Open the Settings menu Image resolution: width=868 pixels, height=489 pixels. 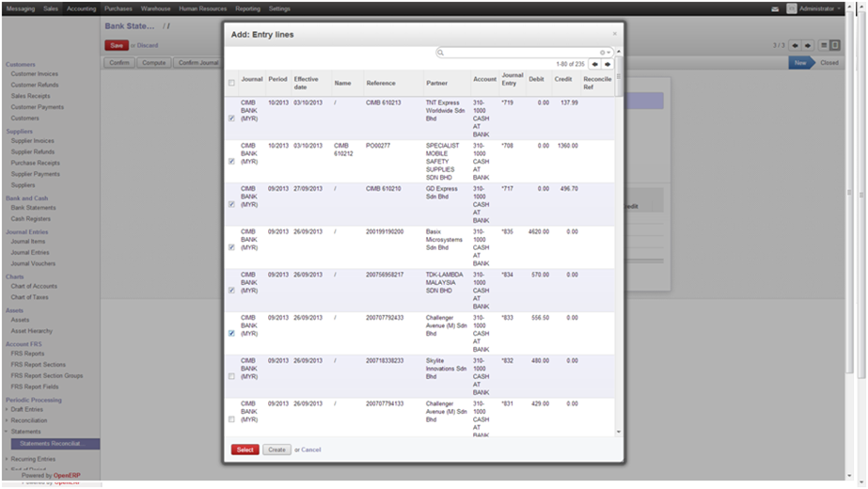[x=279, y=8]
